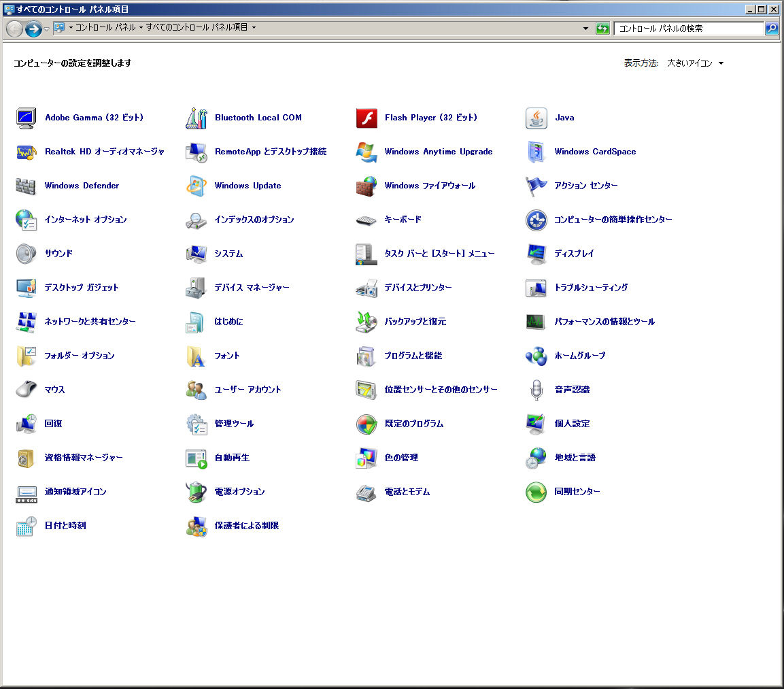Open the Flash Player icon
This screenshot has width=784, height=689.
pyautogui.click(x=366, y=118)
